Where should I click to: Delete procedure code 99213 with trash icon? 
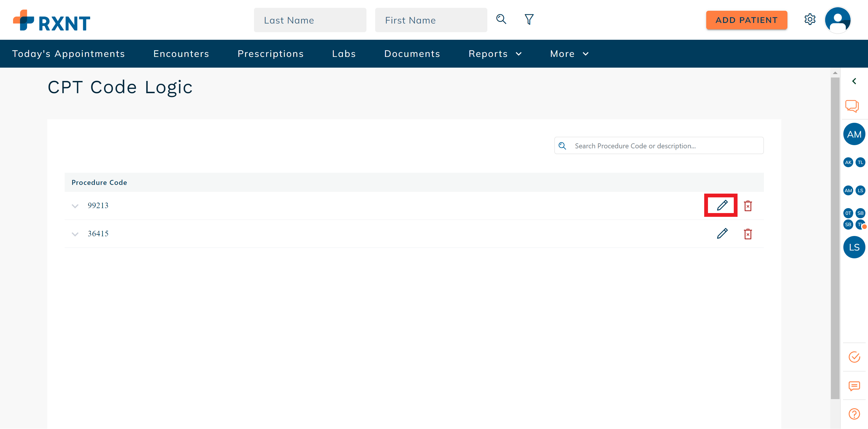(748, 206)
